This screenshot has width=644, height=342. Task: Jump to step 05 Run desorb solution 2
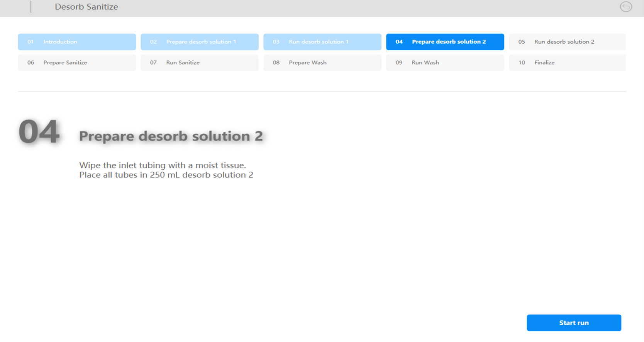[x=567, y=42]
